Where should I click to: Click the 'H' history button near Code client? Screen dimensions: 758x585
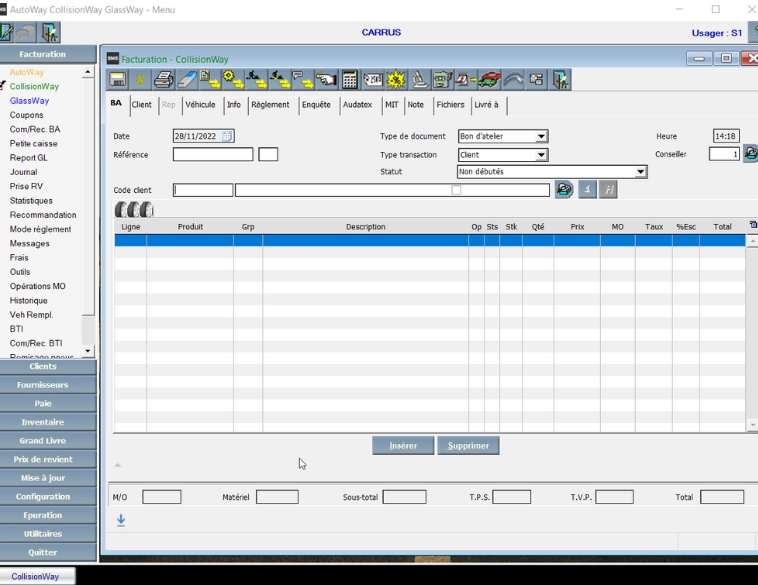[608, 190]
